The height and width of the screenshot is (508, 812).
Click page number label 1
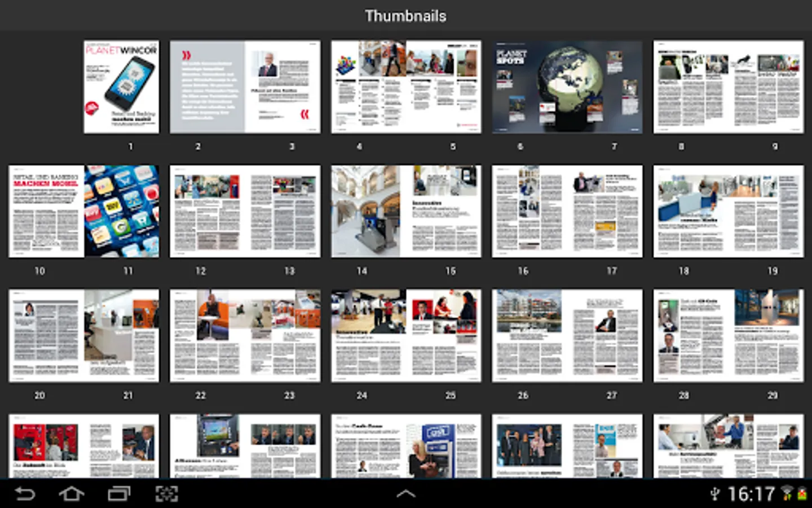tap(130, 146)
